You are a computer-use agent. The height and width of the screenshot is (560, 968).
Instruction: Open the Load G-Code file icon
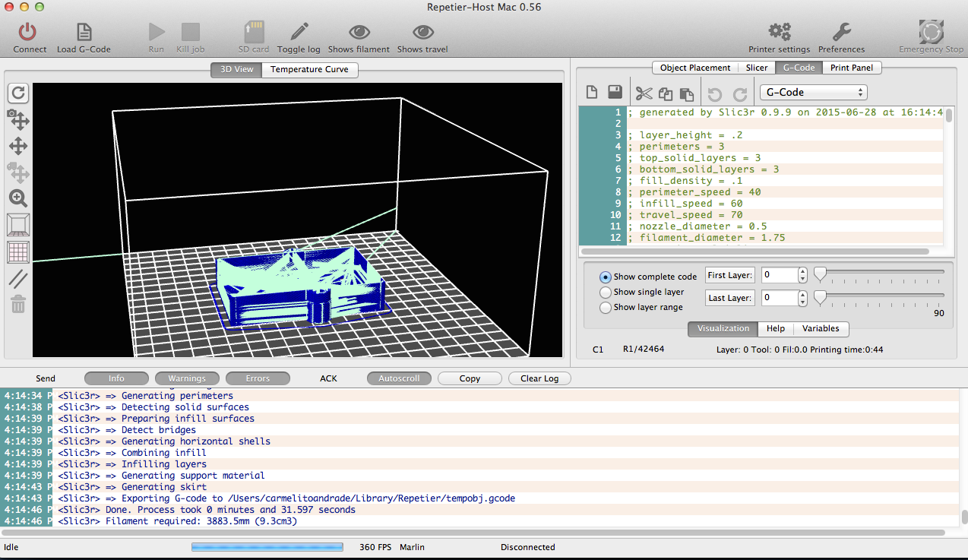[x=84, y=32]
